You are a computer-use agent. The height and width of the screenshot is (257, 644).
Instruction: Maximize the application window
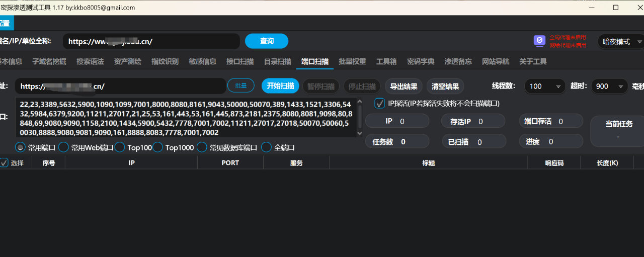tap(616, 8)
